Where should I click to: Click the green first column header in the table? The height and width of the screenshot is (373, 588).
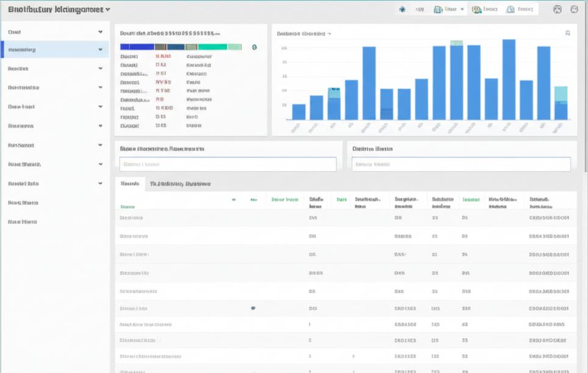click(x=127, y=207)
